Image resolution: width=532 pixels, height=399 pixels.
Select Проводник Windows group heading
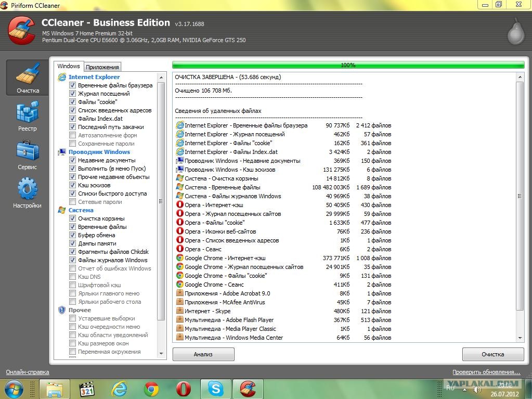coord(99,152)
